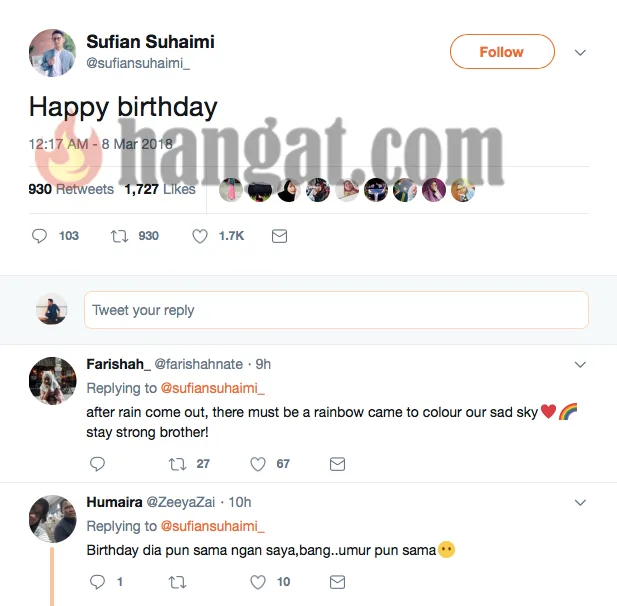Retweet Humaira's reply tweet
Image resolution: width=617 pixels, height=606 pixels.
point(177,581)
